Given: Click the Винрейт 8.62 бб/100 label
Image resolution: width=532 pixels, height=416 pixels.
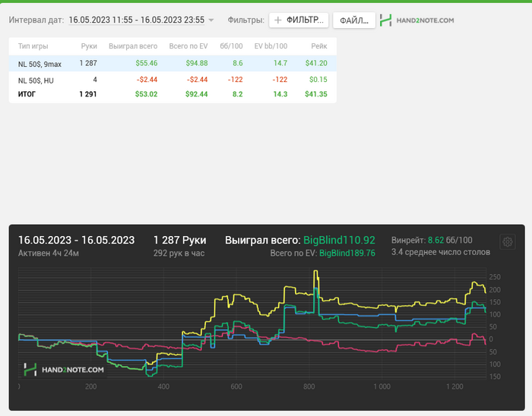Looking at the screenshot, I should (432, 240).
